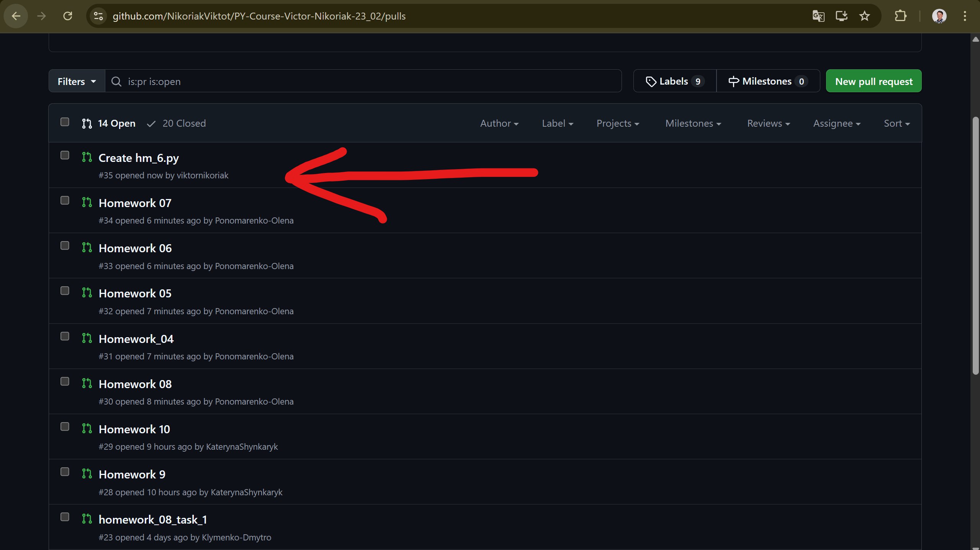Viewport: 980px width, 550px height.
Task: Click the vertical page scrollbar thumb
Action: coord(975,245)
